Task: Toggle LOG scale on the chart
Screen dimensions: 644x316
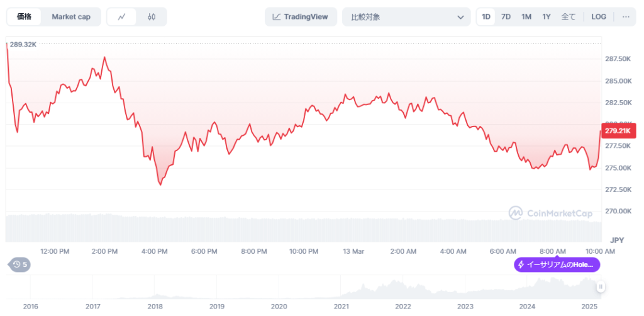Action: [x=599, y=17]
